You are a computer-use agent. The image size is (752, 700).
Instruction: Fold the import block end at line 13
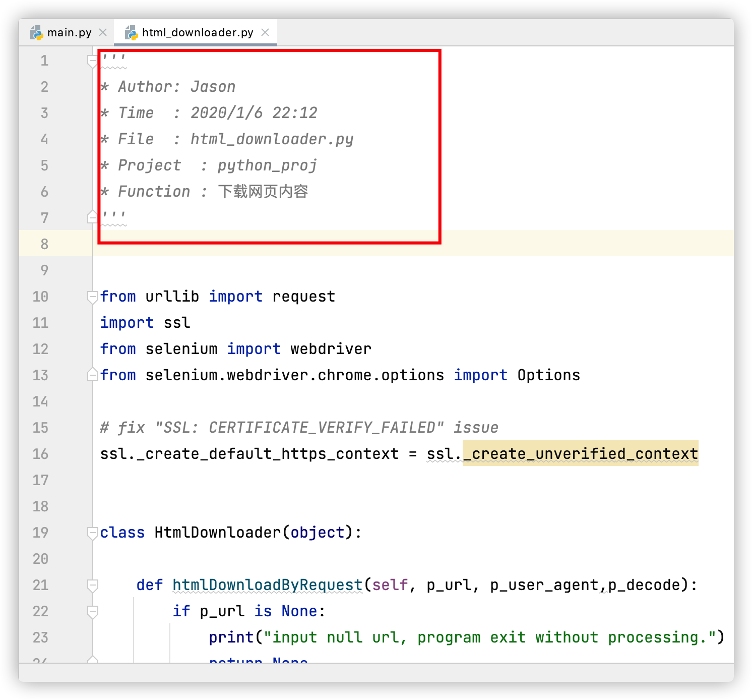point(93,374)
